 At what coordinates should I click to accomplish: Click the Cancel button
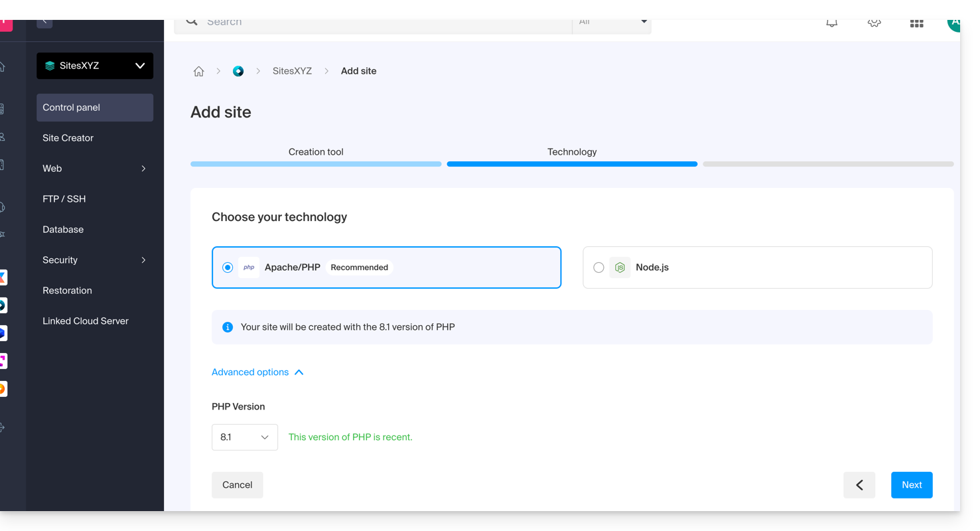237,485
